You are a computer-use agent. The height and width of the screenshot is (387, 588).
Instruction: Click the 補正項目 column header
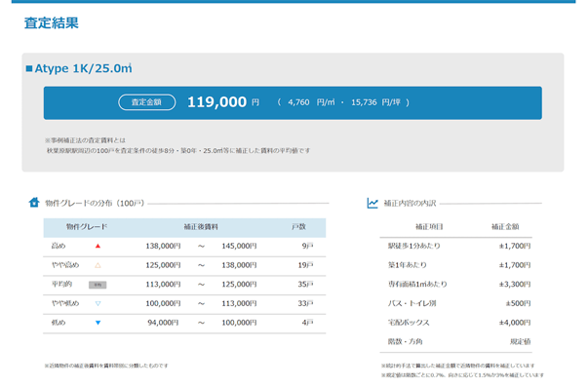429,226
